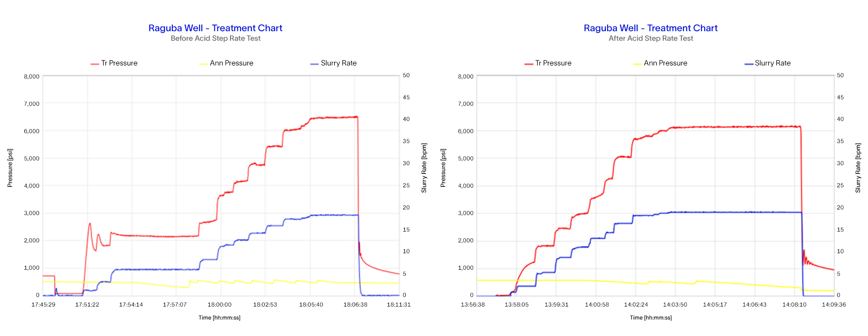
Task: Click the 18:00:00 time tick label
Action: pos(220,305)
